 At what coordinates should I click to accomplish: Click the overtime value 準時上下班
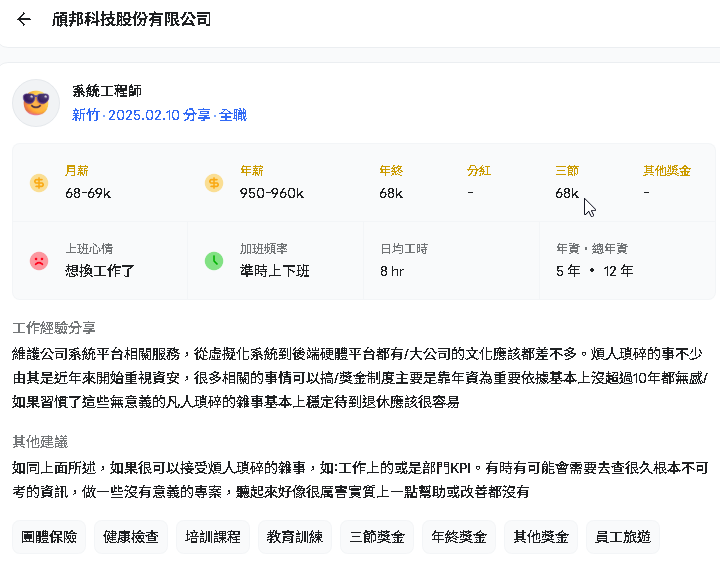pyautogui.click(x=275, y=271)
